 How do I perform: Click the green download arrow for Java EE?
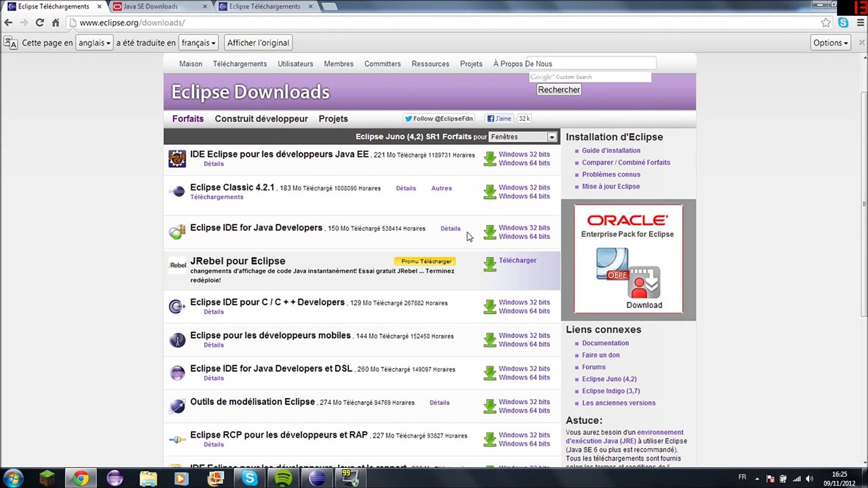click(x=490, y=159)
